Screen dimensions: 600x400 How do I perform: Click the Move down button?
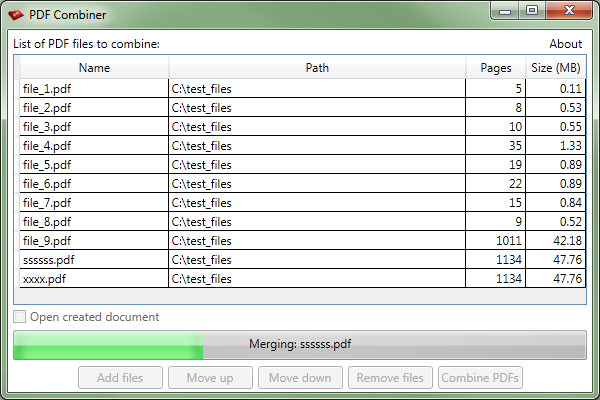coord(300,378)
